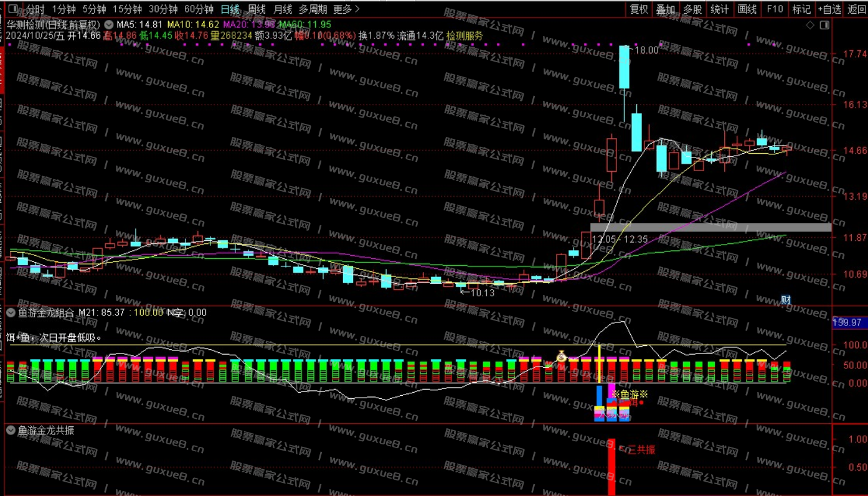
Task: Click the diamond icon above the price axis
Action: point(810,25)
